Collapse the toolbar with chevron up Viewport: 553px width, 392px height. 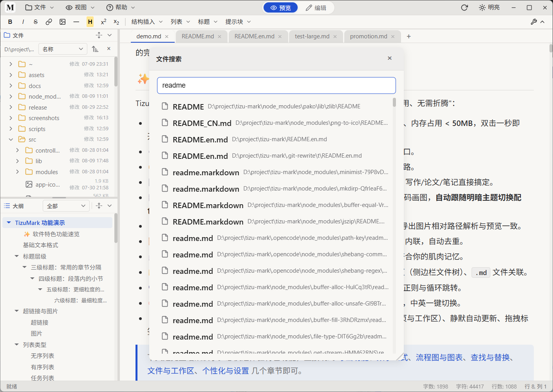[x=542, y=22]
